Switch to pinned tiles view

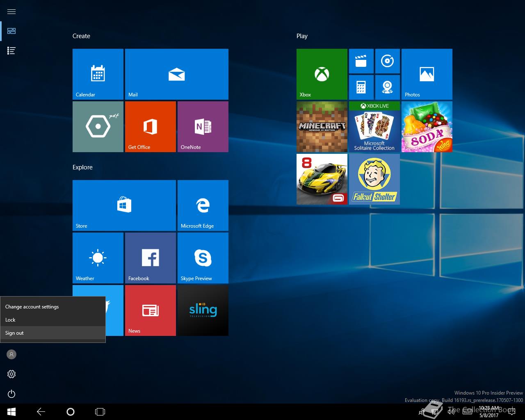point(11,31)
